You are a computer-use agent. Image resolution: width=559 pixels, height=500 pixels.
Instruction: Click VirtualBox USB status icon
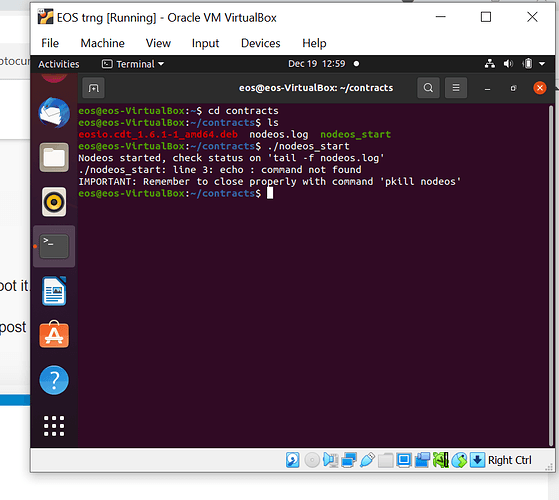[367, 460]
